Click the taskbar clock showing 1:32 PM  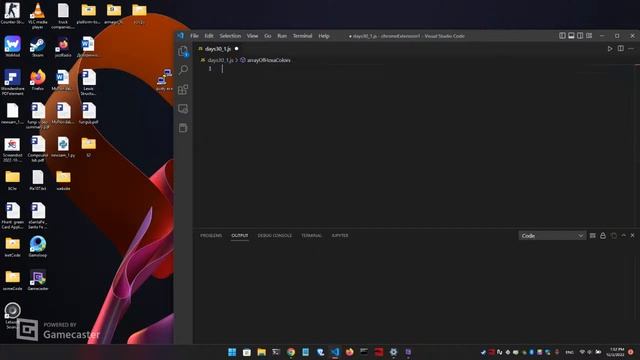[616, 352]
